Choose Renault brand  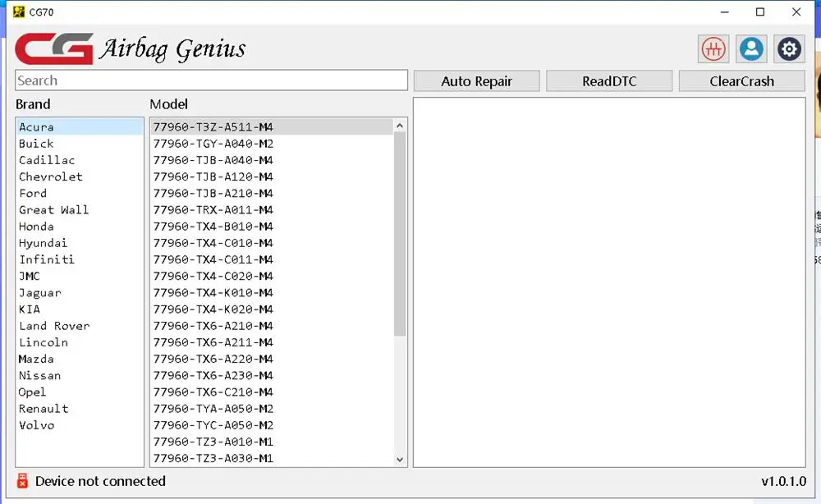pyautogui.click(x=79, y=409)
